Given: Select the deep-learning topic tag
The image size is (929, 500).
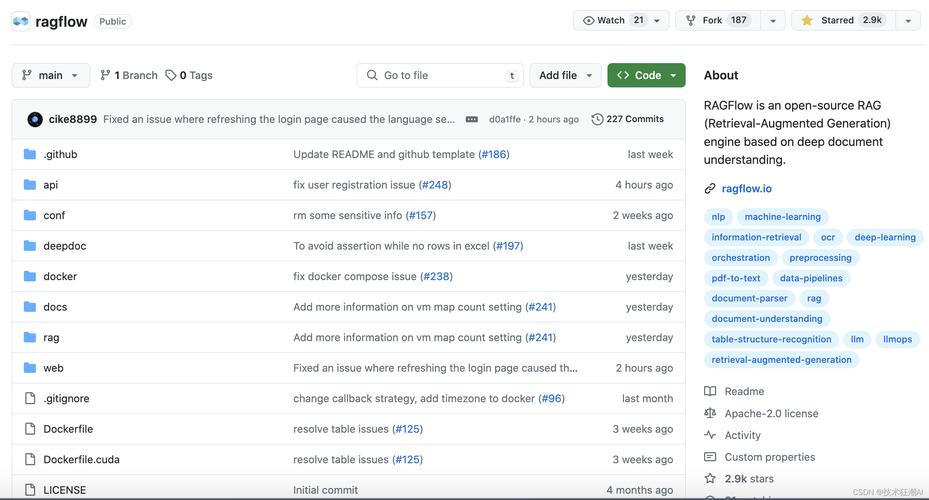Looking at the screenshot, I should pyautogui.click(x=885, y=237).
